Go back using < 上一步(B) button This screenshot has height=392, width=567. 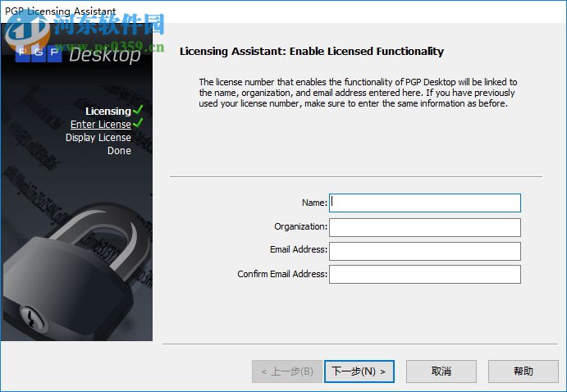(x=287, y=371)
